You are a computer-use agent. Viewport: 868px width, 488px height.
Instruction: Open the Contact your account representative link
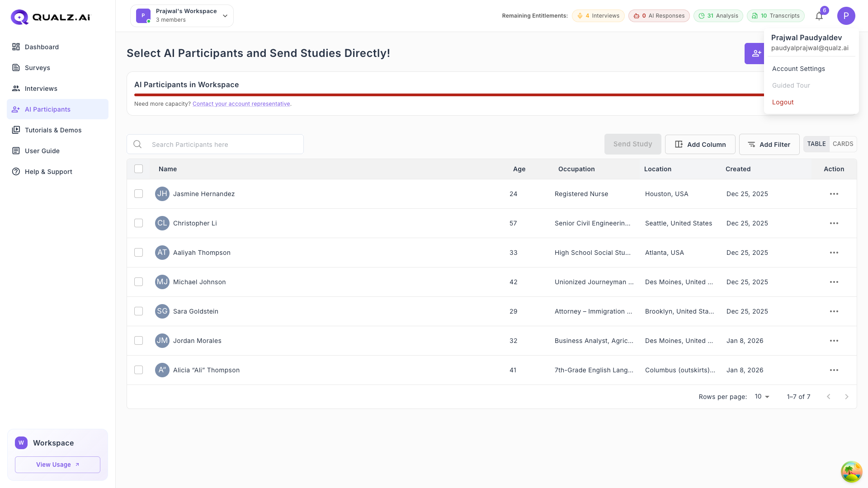pos(241,103)
